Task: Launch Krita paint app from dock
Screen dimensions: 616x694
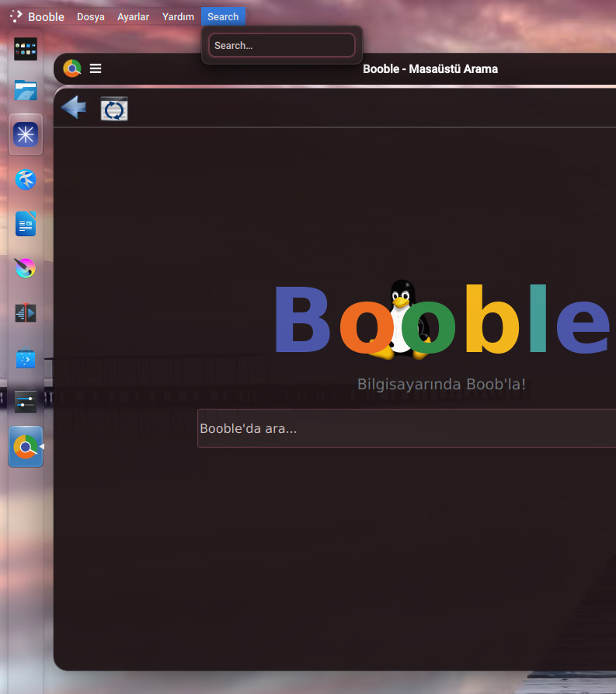Action: click(x=26, y=269)
